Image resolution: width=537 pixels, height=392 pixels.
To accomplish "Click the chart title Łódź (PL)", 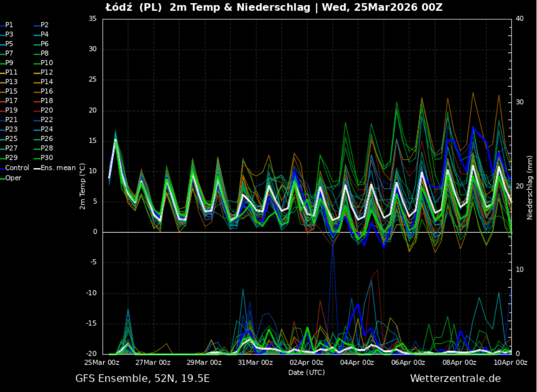I will click(135, 7).
